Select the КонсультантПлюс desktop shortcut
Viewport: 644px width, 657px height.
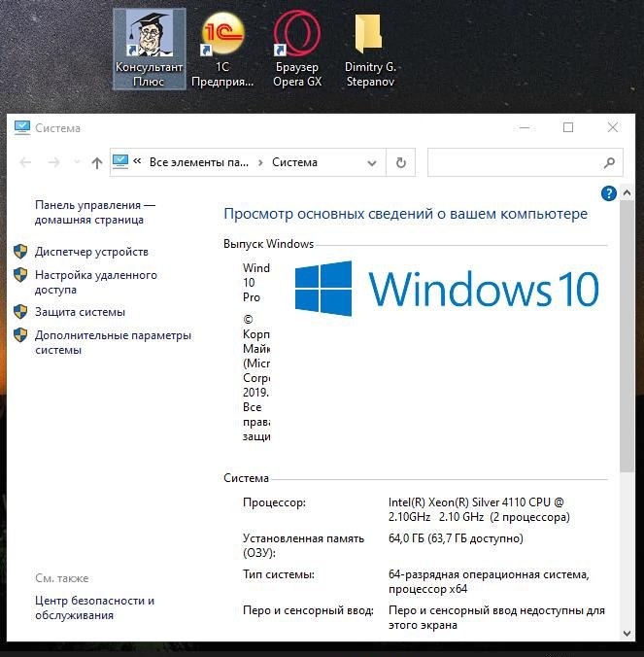point(149,49)
